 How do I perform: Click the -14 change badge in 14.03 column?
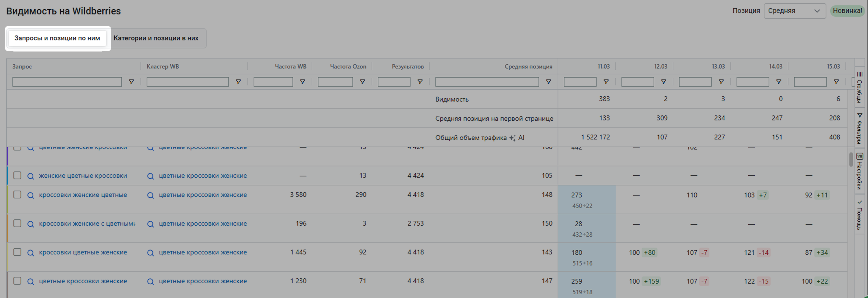point(763,253)
